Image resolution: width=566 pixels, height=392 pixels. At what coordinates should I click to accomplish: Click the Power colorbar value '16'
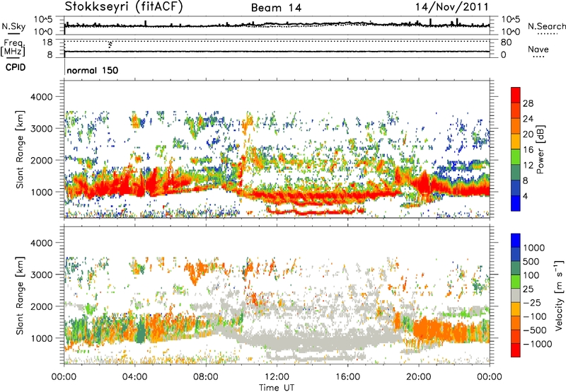click(x=528, y=150)
